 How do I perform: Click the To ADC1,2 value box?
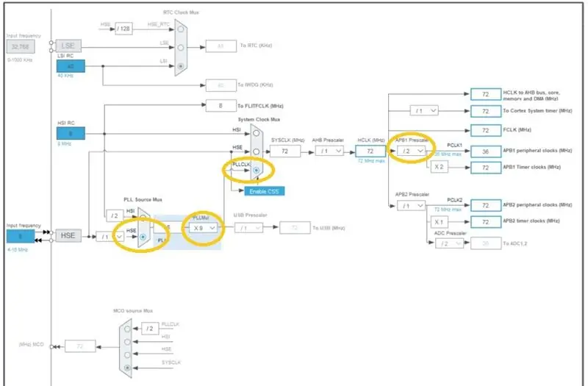coord(486,243)
